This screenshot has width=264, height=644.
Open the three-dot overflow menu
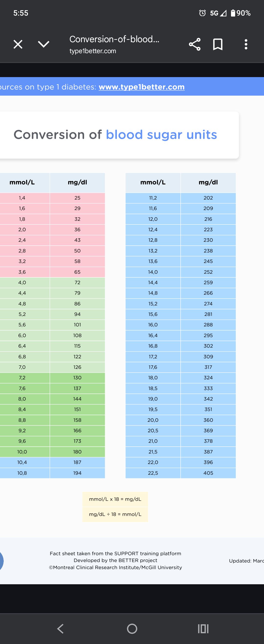point(246,44)
